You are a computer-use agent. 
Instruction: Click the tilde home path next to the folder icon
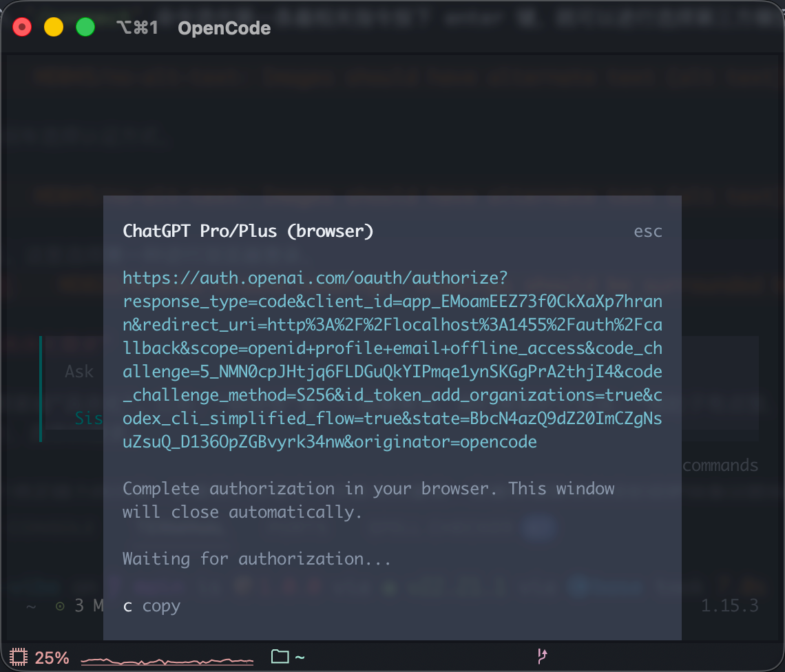[x=300, y=657]
